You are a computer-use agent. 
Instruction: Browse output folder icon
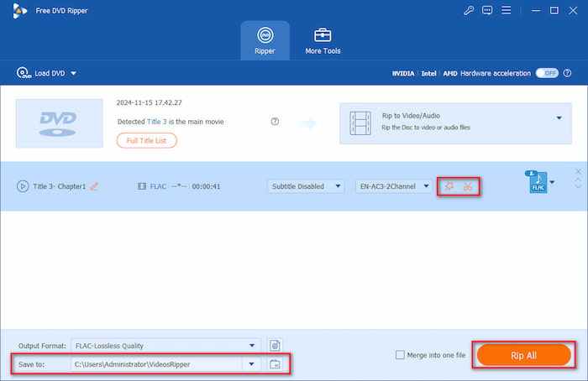click(x=275, y=364)
